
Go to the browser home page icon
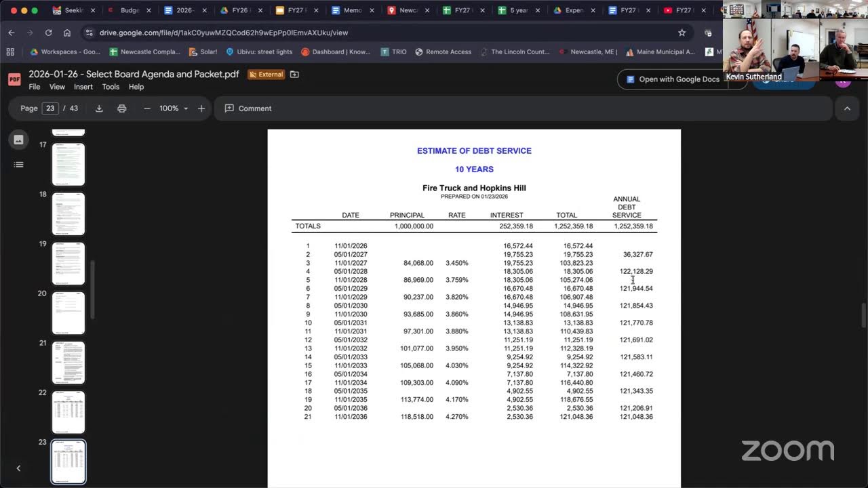click(67, 33)
